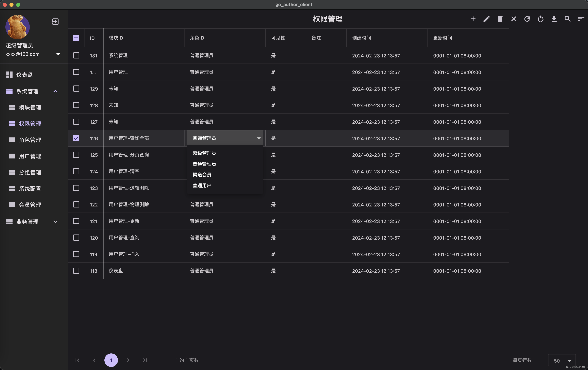Navigate to 角色管理 in the sidebar
588x370 pixels.
(x=30, y=140)
